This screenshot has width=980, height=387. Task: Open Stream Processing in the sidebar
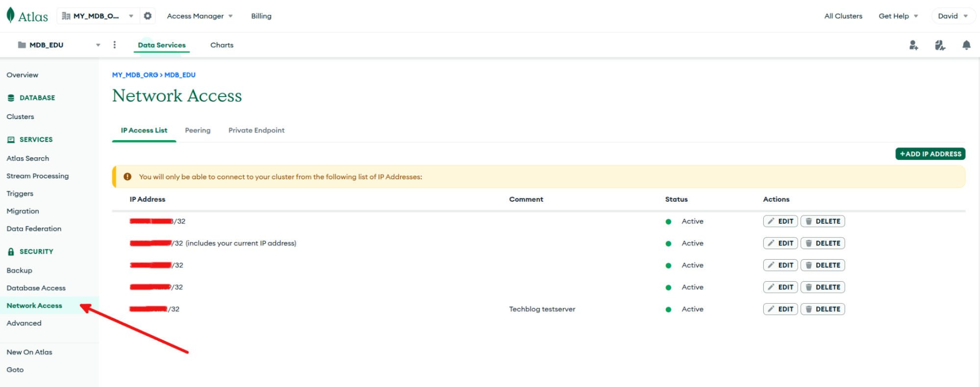tap(38, 176)
